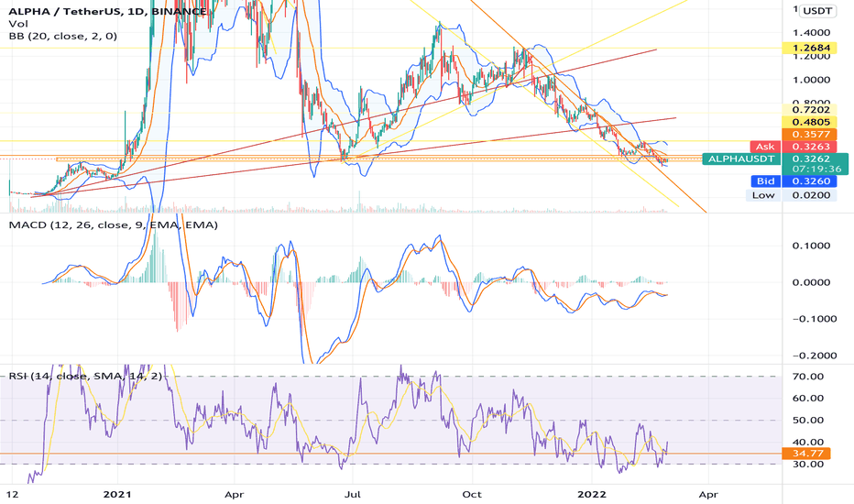The width and height of the screenshot is (854, 504).
Task: Click the RSI 70.00 axis label
Action: point(807,377)
